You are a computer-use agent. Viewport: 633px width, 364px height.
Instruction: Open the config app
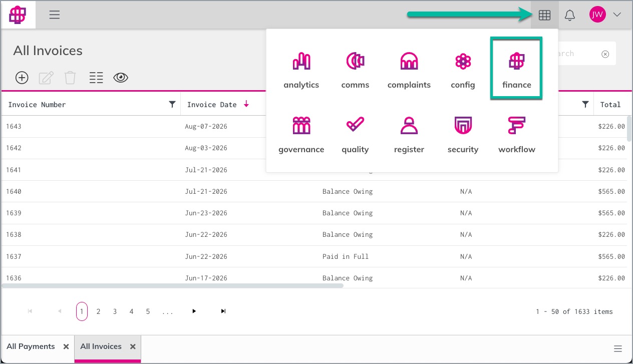tap(463, 70)
